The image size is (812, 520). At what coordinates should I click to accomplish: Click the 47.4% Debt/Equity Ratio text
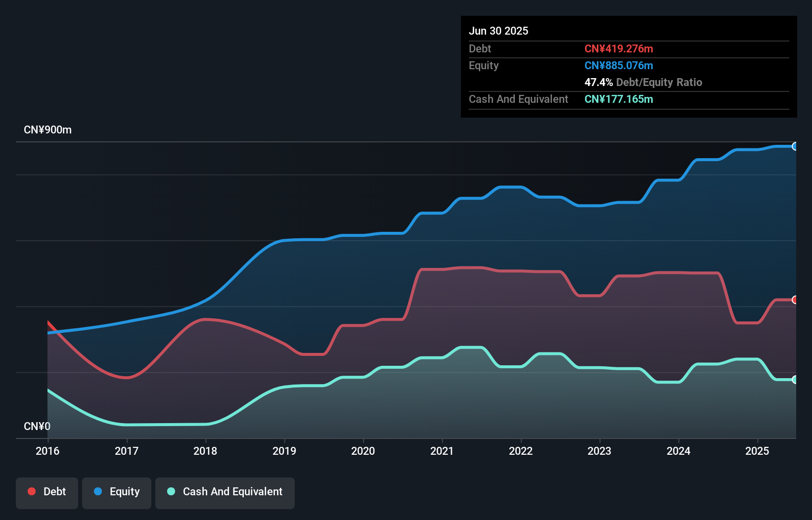coord(644,83)
